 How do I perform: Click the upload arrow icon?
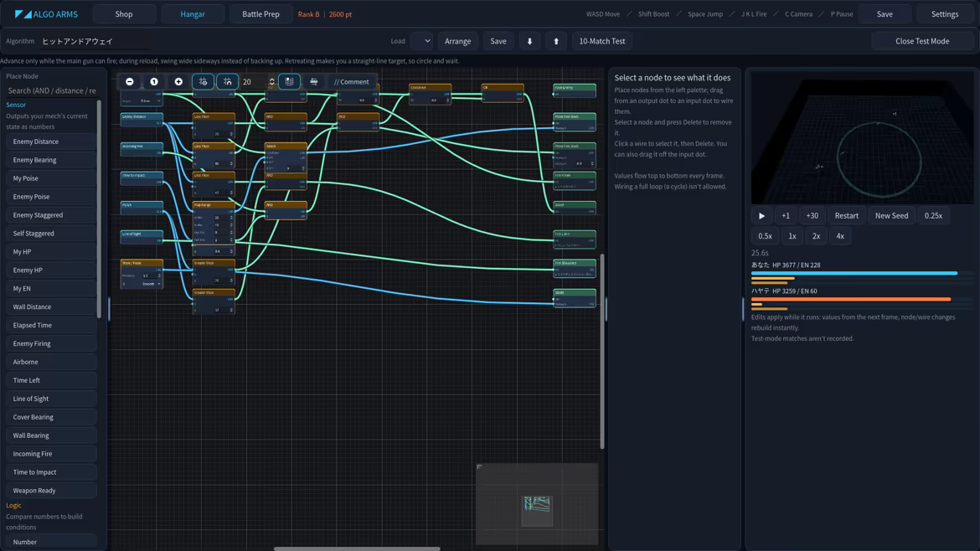556,41
